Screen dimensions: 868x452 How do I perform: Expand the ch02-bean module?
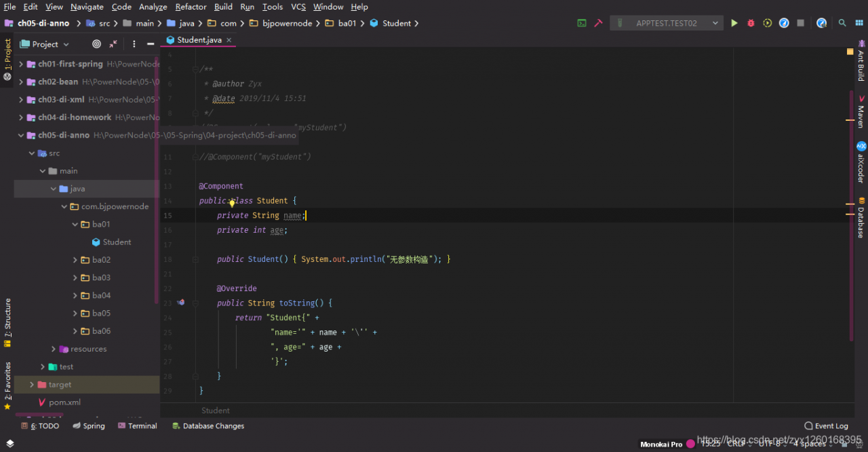(20, 81)
